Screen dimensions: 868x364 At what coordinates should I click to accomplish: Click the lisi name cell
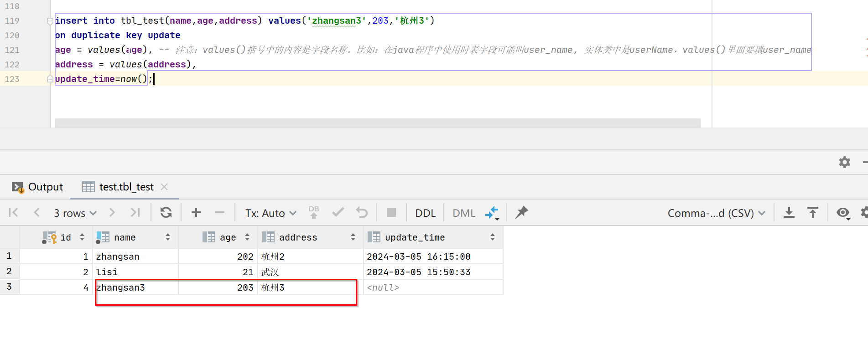click(135, 272)
